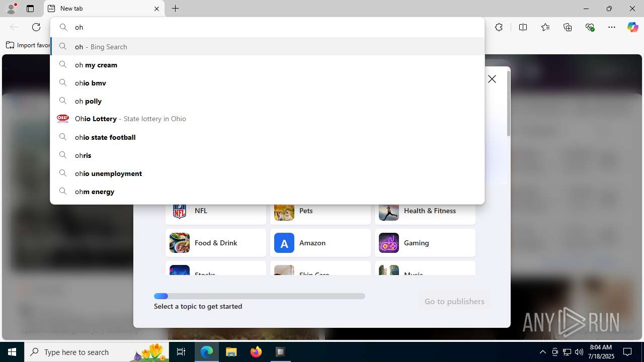Open Settings and more menu
The width and height of the screenshot is (644, 362).
coord(612,27)
